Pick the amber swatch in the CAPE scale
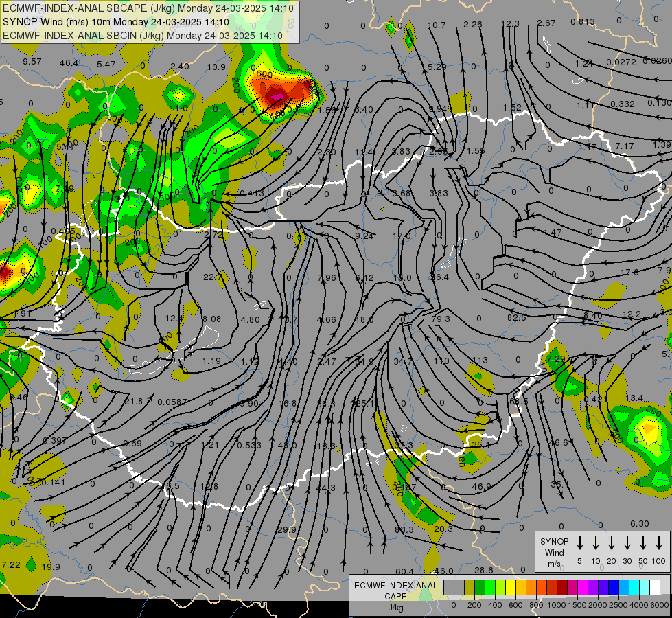 [x=521, y=587]
